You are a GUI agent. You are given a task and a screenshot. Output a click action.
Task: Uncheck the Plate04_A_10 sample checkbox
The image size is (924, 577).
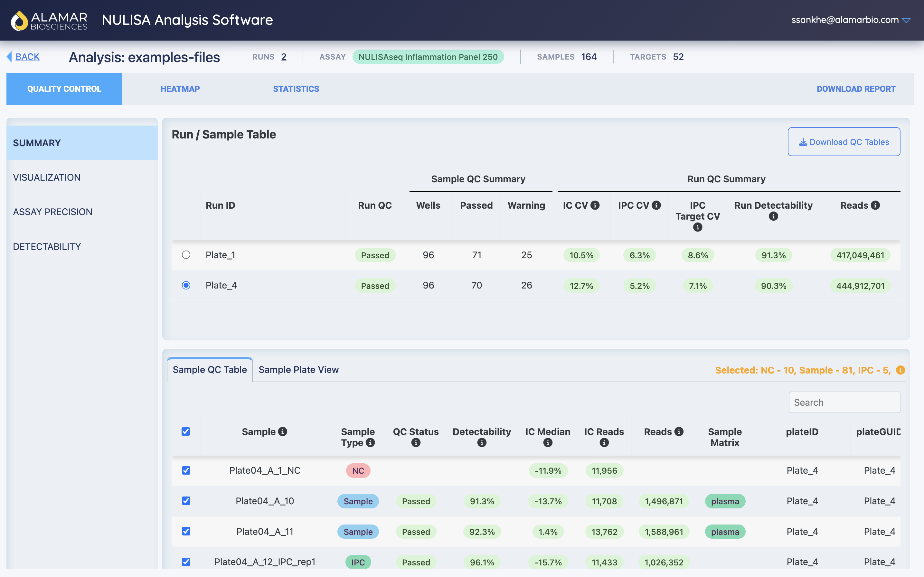(x=186, y=501)
